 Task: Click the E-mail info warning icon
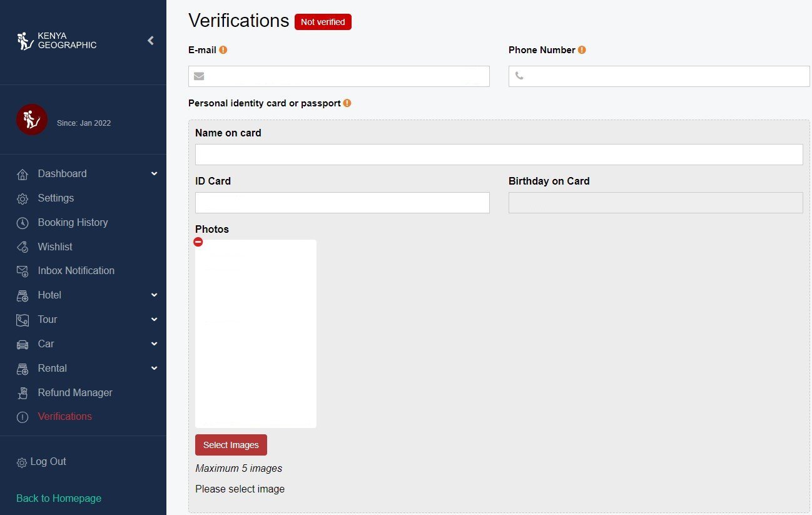223,50
